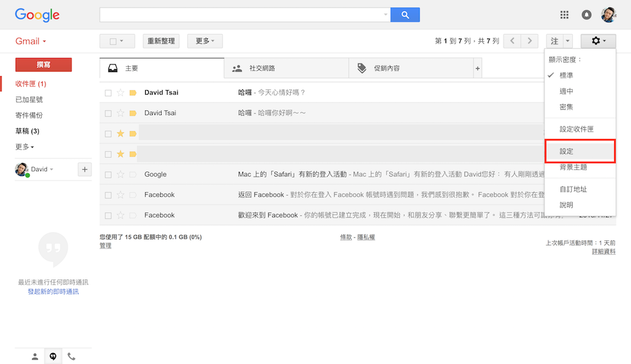Click the red 撰寫 compose button
This screenshot has height=364, width=631.
[44, 64]
